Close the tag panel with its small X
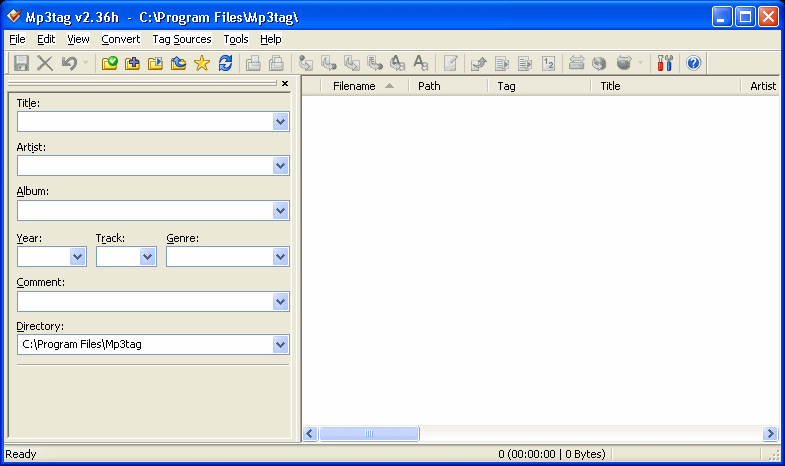Screen dimensions: 785x466 (x=285, y=84)
